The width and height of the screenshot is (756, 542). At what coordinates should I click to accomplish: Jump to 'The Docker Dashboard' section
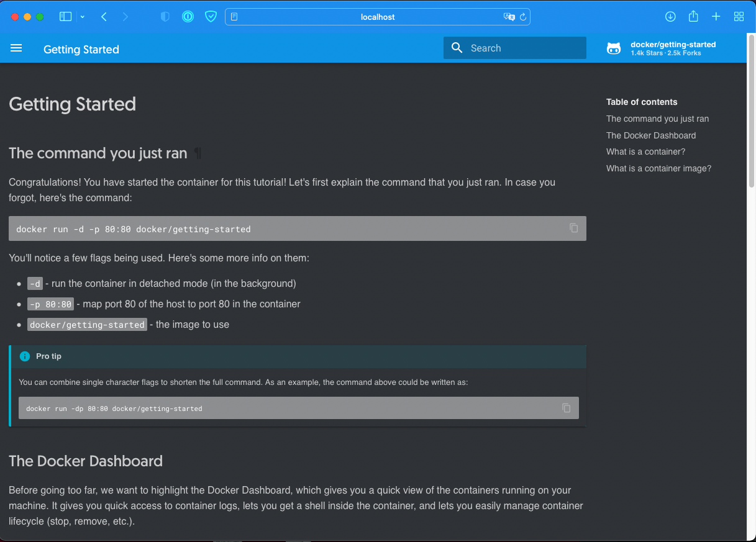coord(650,135)
